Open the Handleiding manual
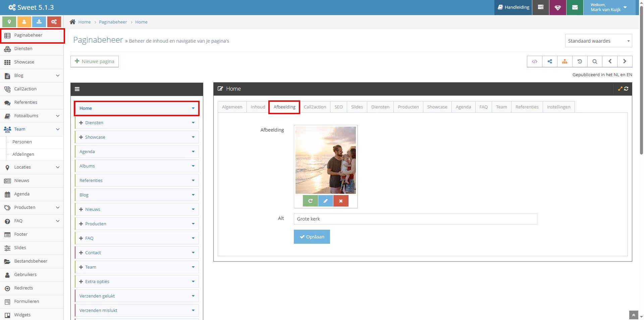 513,7
